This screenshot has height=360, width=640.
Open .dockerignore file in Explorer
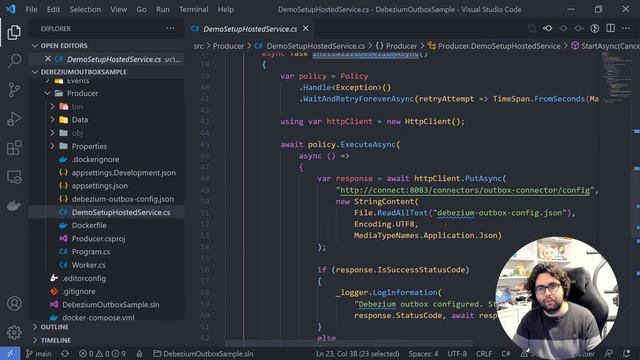point(96,159)
